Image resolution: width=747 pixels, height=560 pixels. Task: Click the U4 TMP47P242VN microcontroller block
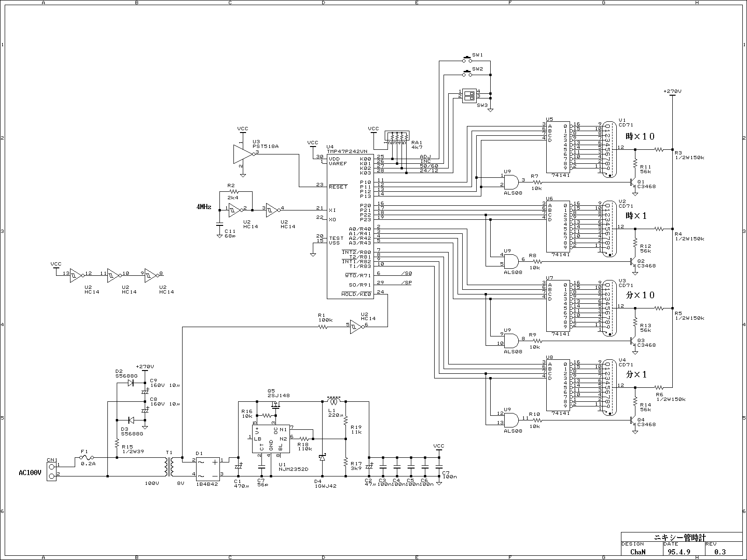point(349,224)
